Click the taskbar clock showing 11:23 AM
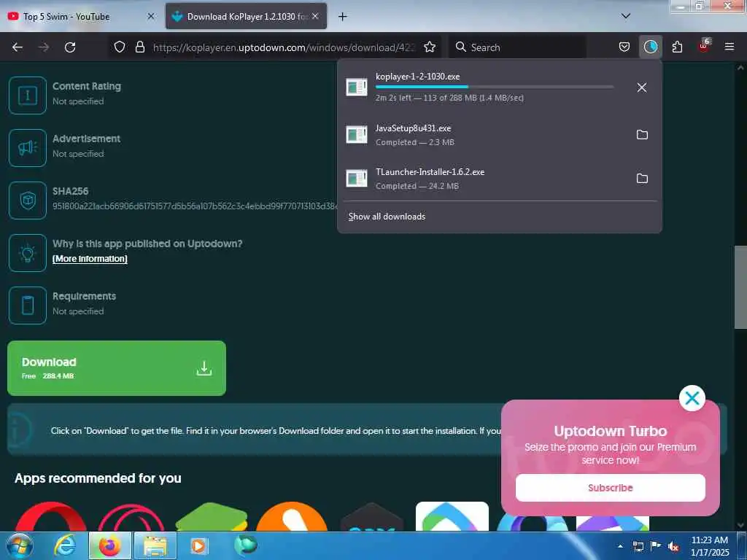 click(x=709, y=546)
